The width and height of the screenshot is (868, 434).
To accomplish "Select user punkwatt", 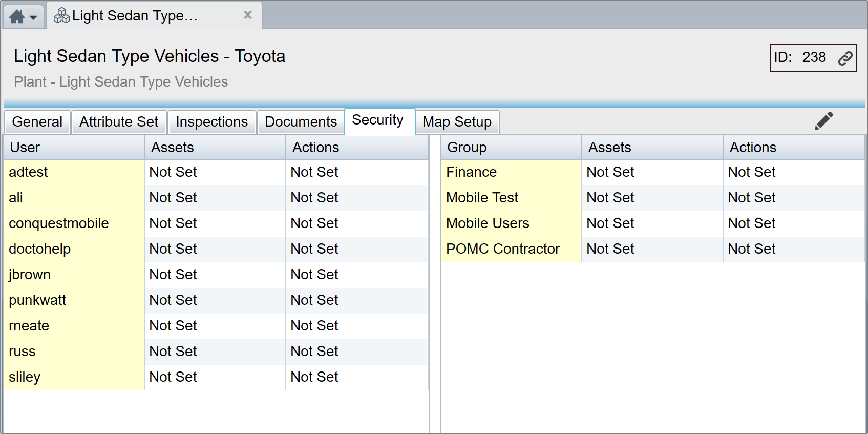I will pyautogui.click(x=74, y=301).
